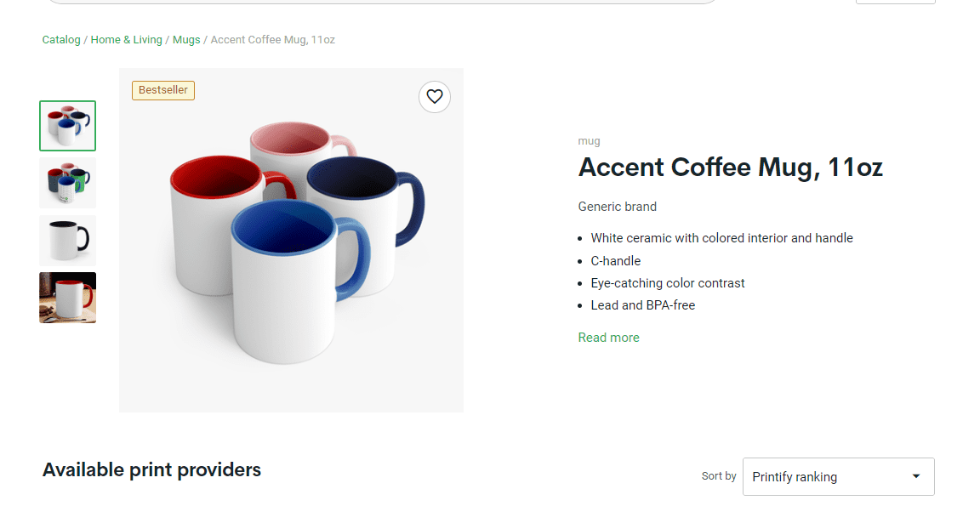Open Home & Living breadcrumb category
The height and width of the screenshot is (506, 980).
point(126,39)
